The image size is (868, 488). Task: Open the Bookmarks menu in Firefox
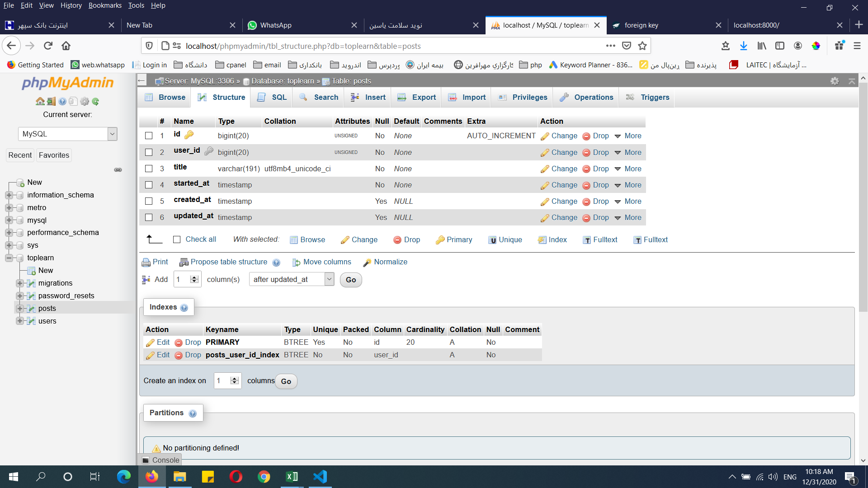[105, 5]
